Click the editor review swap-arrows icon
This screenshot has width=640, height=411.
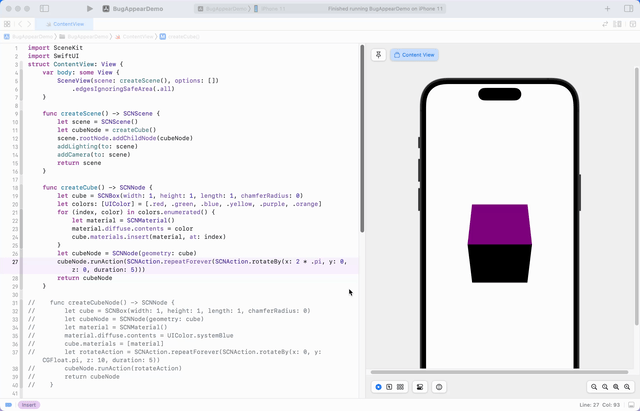(x=605, y=24)
